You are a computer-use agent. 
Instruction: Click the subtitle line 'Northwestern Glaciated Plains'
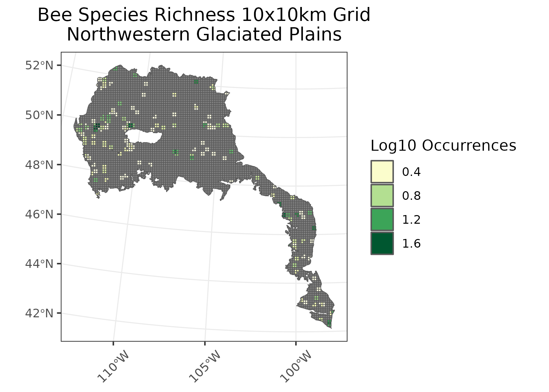204,35
